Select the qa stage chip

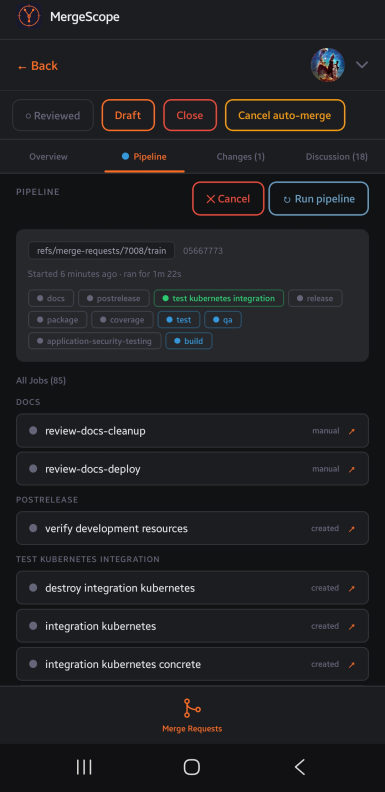tap(223, 320)
